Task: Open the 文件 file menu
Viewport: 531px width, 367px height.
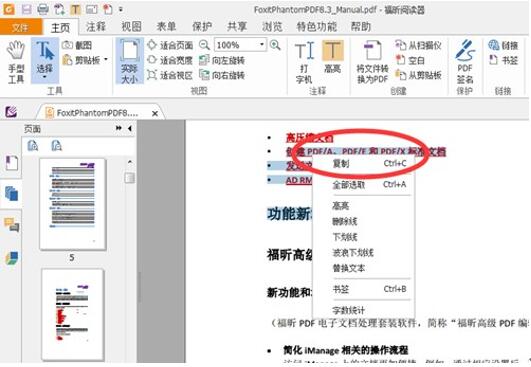Action: (21, 27)
